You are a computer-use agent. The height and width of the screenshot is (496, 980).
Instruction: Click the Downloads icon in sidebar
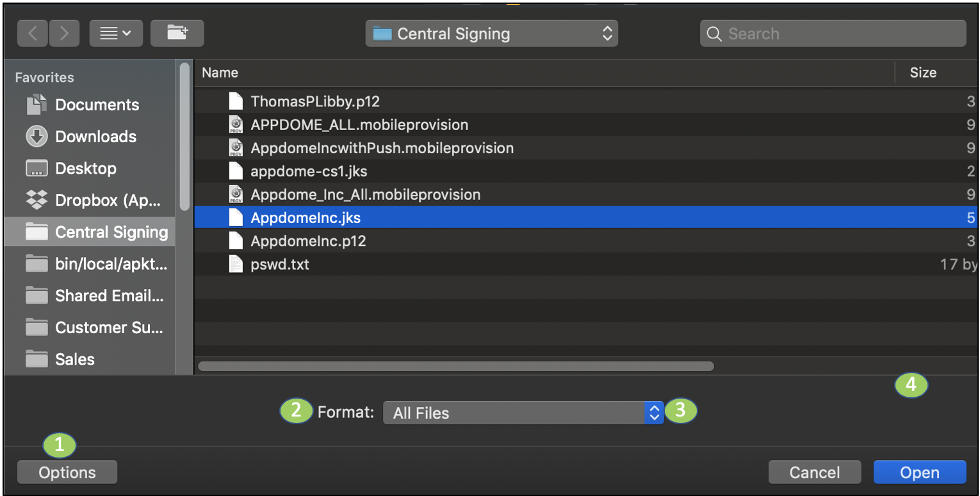click(37, 136)
